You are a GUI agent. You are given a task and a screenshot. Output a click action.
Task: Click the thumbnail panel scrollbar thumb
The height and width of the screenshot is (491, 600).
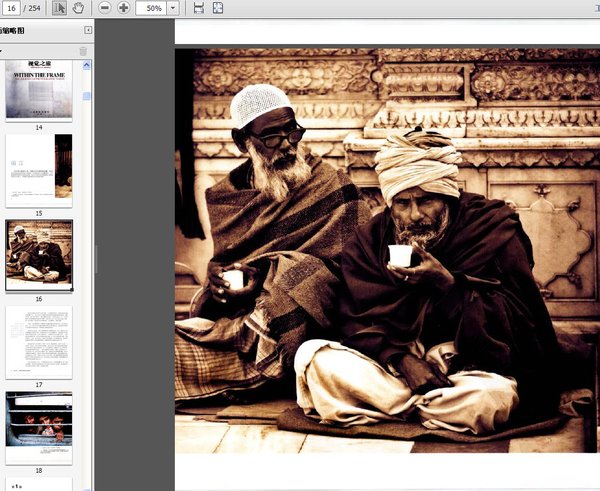tap(87, 96)
